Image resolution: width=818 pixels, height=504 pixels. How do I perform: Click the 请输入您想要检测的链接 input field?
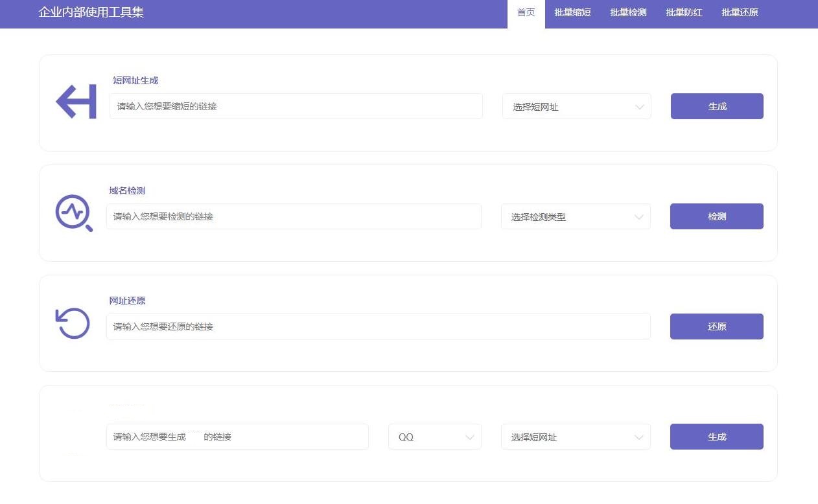point(294,216)
